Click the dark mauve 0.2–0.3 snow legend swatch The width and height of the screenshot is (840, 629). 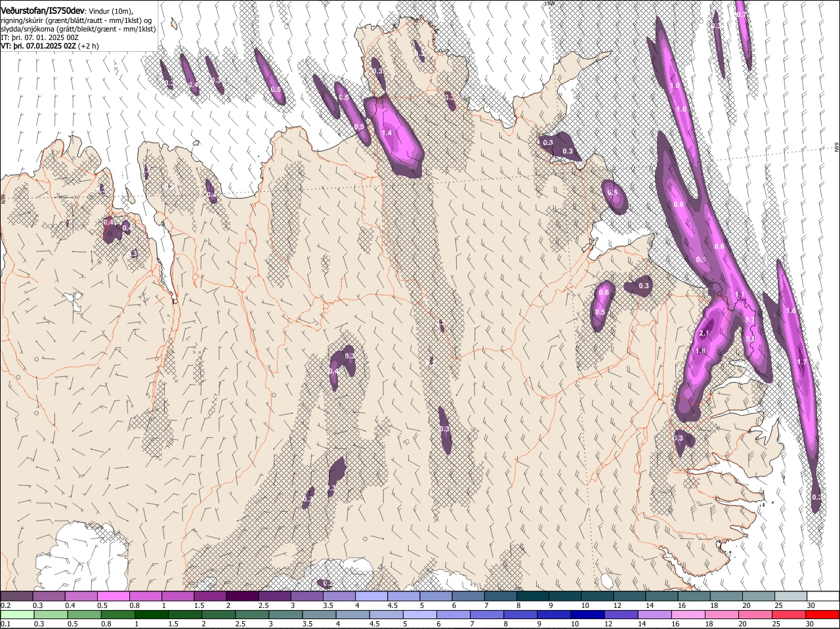coord(16,596)
